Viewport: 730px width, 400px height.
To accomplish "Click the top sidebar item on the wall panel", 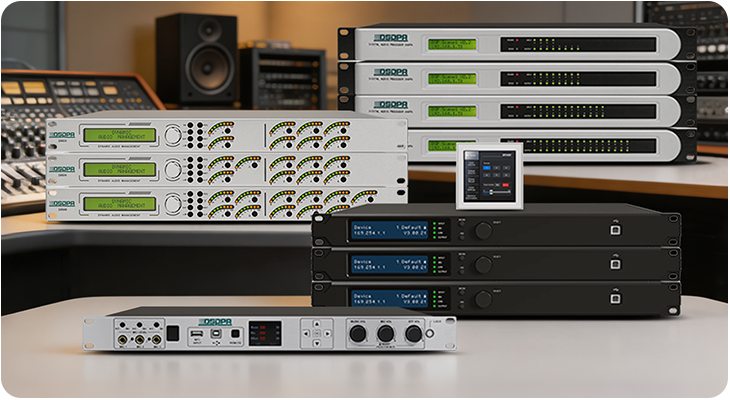I will [472, 155].
